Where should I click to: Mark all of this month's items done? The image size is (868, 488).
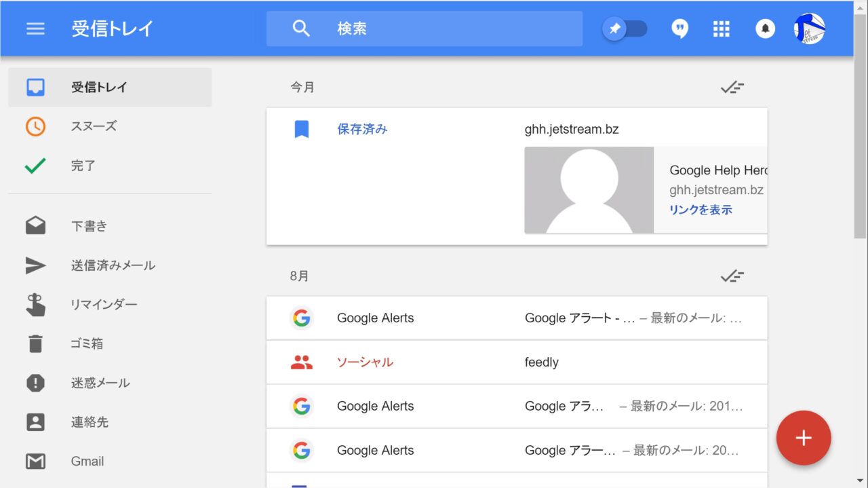[732, 88]
